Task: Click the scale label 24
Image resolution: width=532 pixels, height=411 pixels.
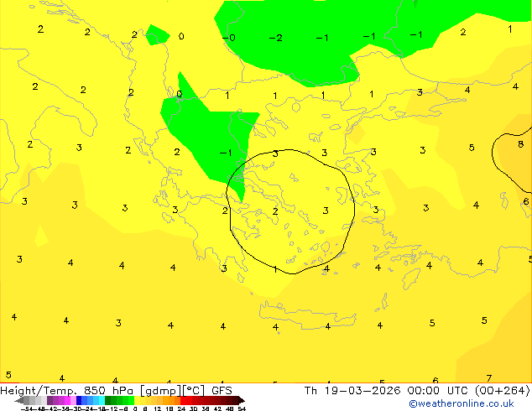Action: coord(181,408)
